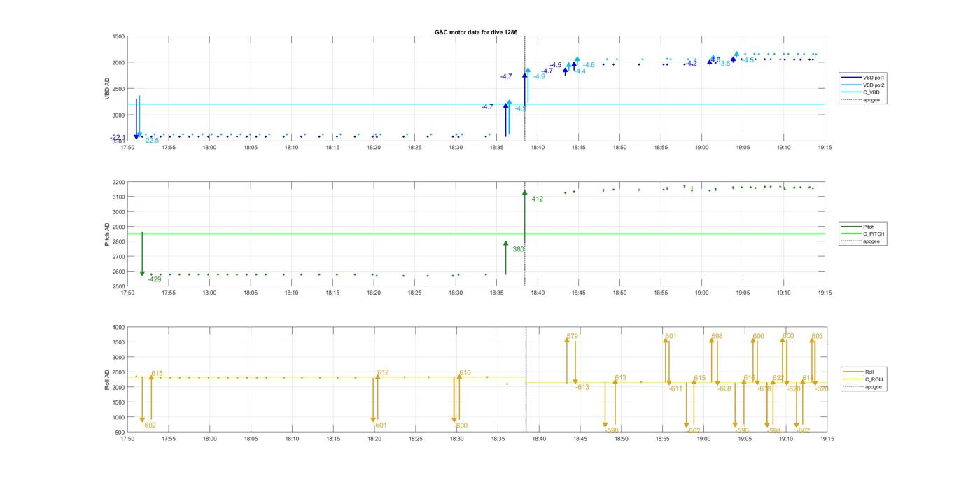980x485 pixels.
Task: Click the 'VBD AD' y-axis label
Action: [x=108, y=87]
